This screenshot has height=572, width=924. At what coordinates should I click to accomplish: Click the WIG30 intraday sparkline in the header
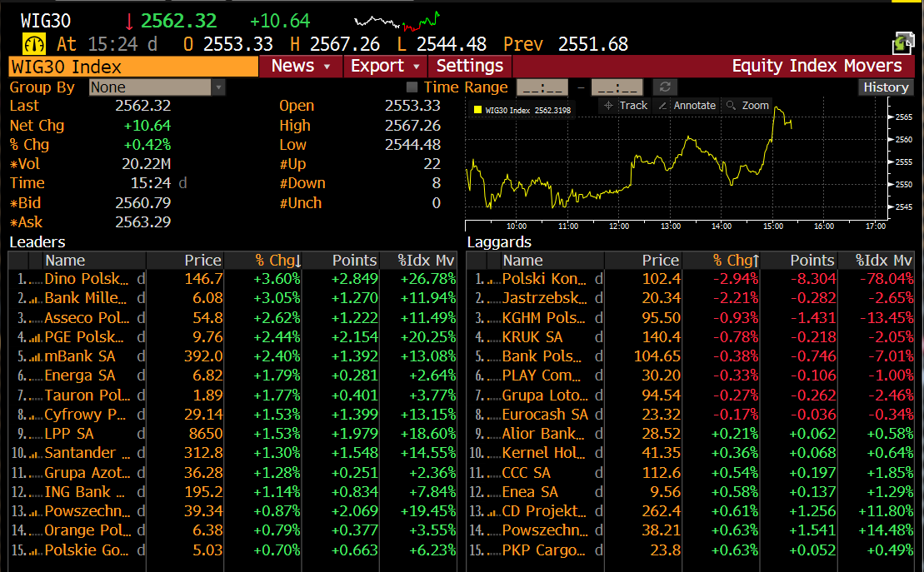(x=397, y=21)
